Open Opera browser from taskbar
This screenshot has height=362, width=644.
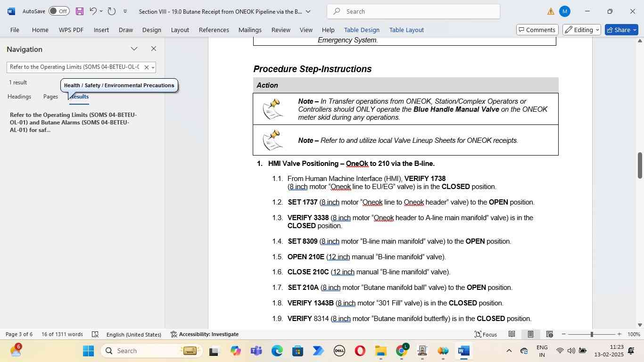[360, 351]
